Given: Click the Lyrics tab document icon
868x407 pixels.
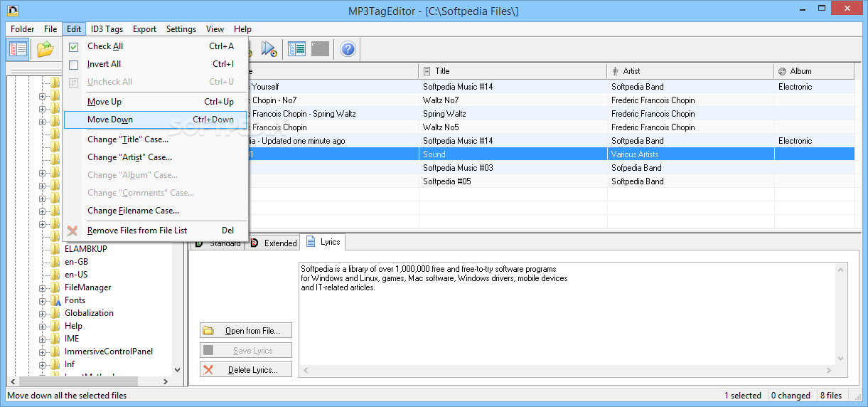Looking at the screenshot, I should pyautogui.click(x=311, y=242).
